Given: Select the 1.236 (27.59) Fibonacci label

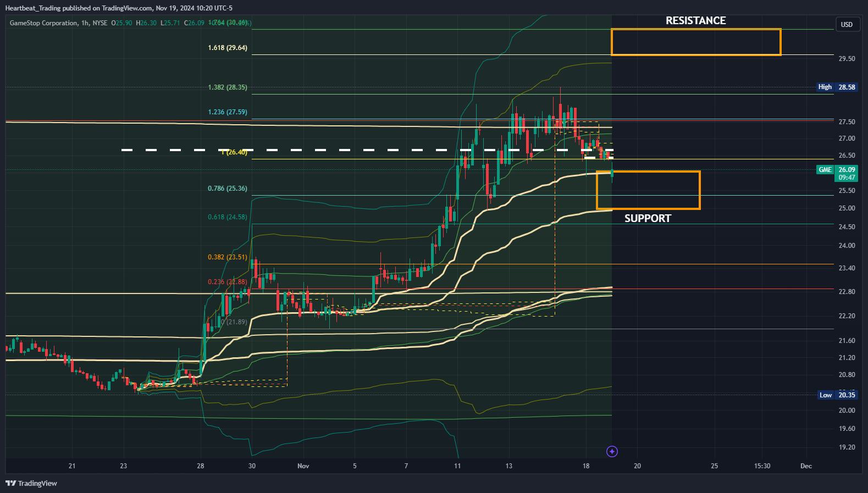Looking at the screenshot, I should tap(228, 112).
